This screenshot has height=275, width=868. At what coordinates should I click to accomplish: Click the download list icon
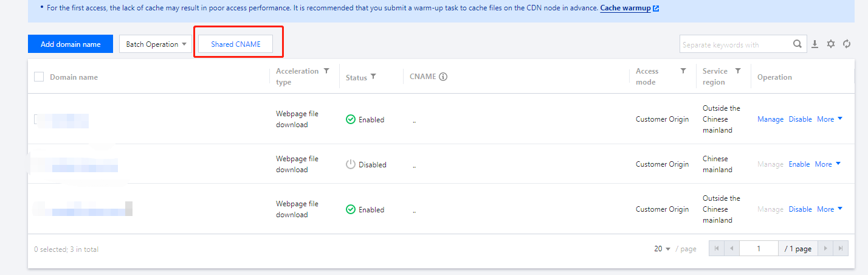(815, 44)
